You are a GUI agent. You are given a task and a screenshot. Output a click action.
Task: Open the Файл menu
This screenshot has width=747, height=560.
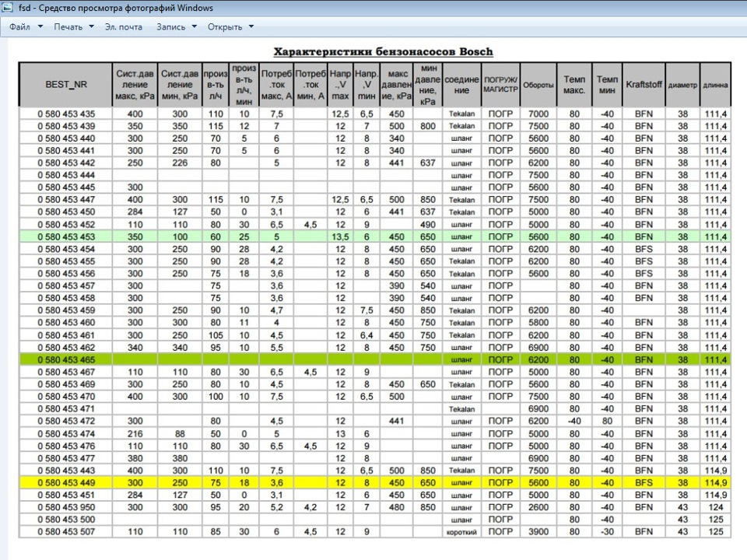click(19, 26)
